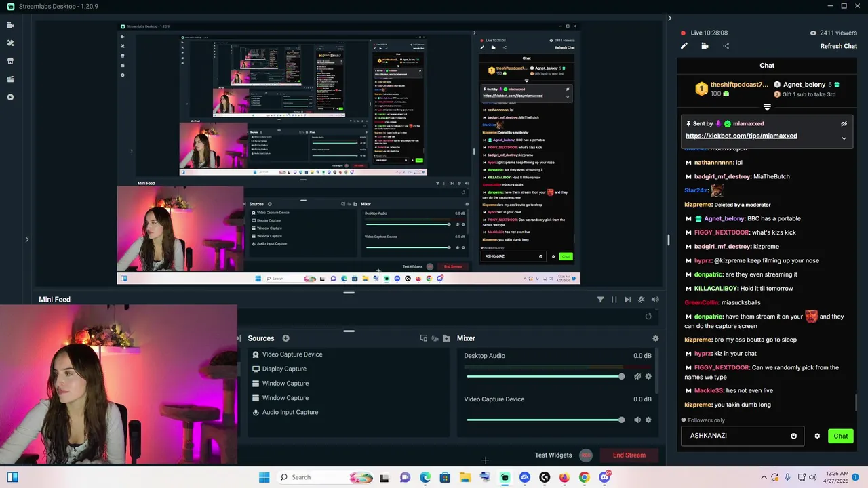868x488 pixels.
Task: Open Mixer advanced settings gear
Action: tap(655, 338)
